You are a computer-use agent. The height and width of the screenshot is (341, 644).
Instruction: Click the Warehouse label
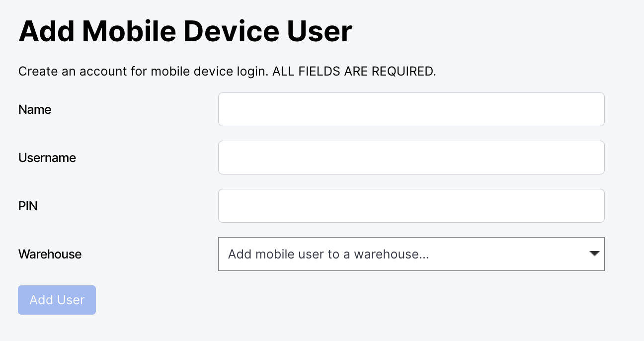[50, 254]
